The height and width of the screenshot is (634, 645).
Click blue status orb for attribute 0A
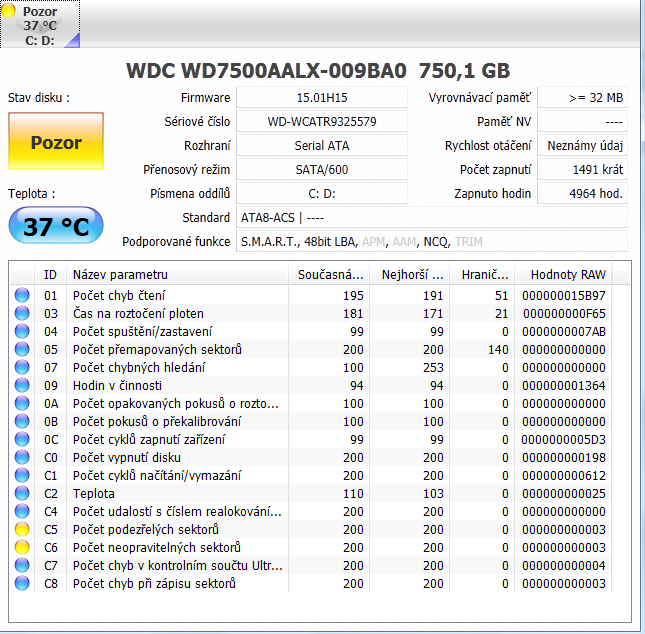coord(22,403)
